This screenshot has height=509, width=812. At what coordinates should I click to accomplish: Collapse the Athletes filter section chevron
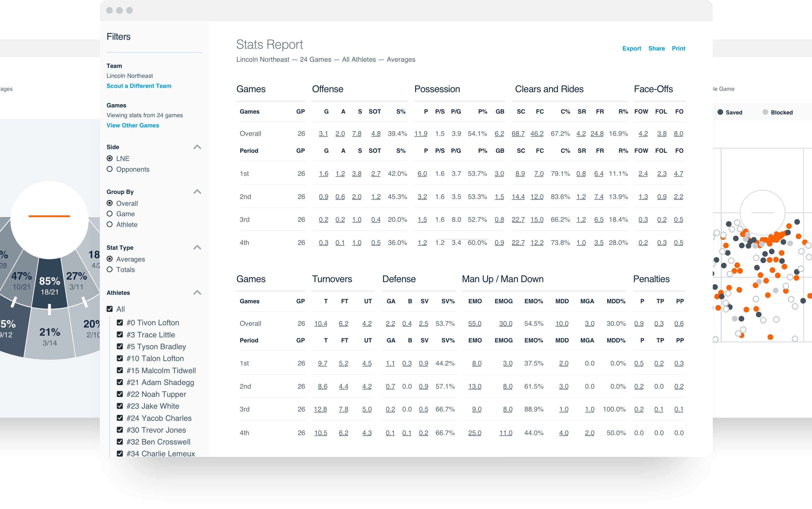tap(197, 293)
